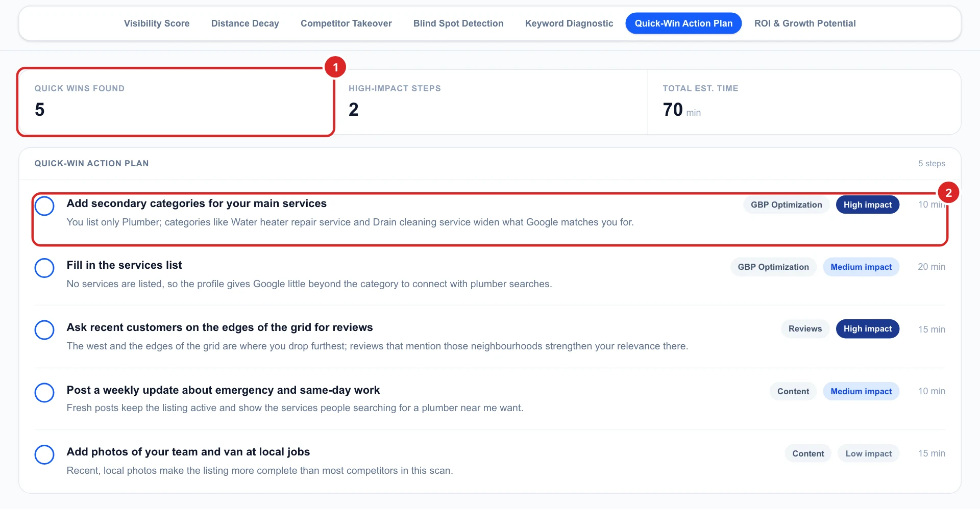Click description about recent, local photos

[x=260, y=471]
